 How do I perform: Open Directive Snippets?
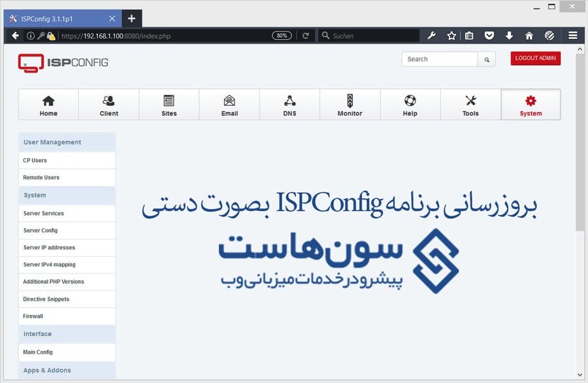(x=67, y=299)
